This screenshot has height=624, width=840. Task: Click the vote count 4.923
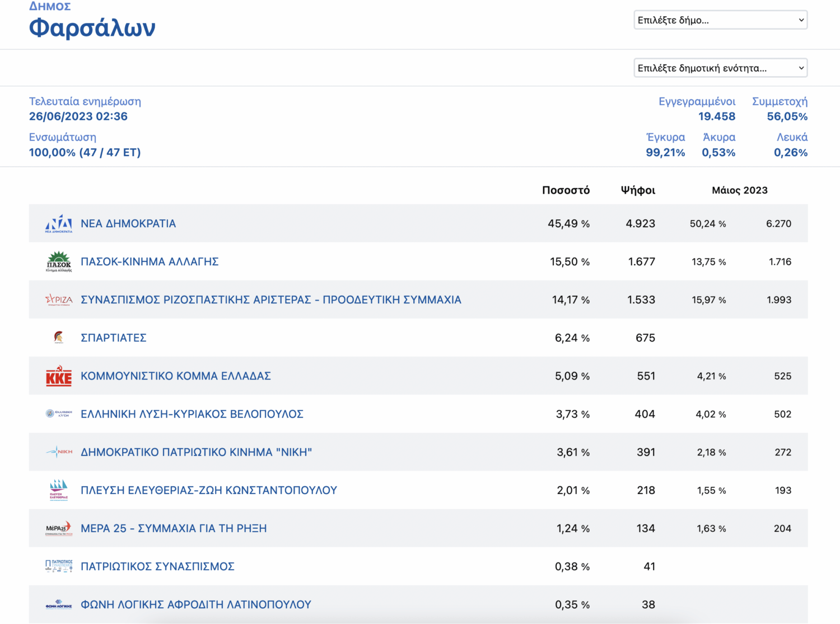pyautogui.click(x=640, y=223)
